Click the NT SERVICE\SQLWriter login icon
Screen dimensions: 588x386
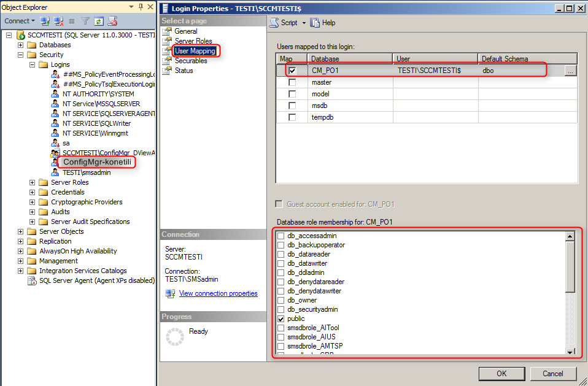tap(55, 123)
